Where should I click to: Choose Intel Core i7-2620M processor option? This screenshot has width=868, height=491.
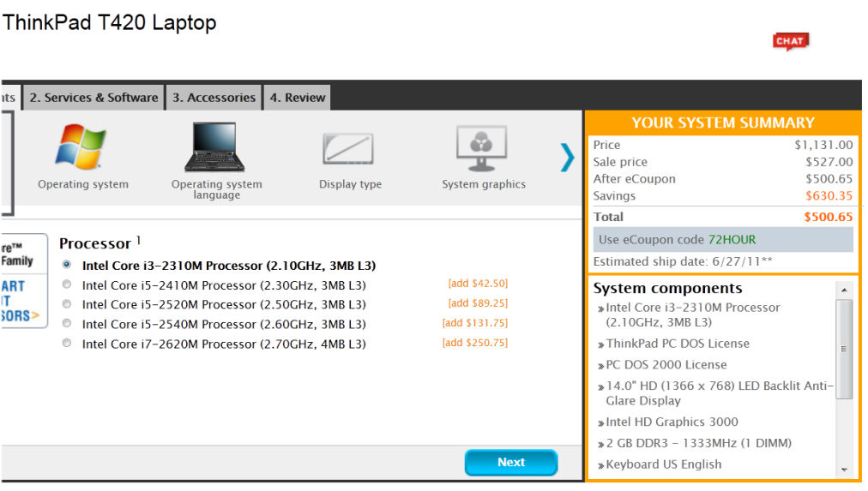[67, 344]
